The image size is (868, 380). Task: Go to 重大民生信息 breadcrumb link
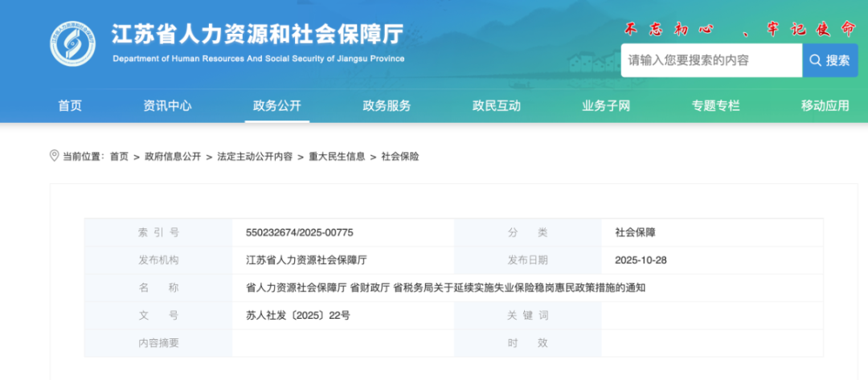(x=337, y=157)
